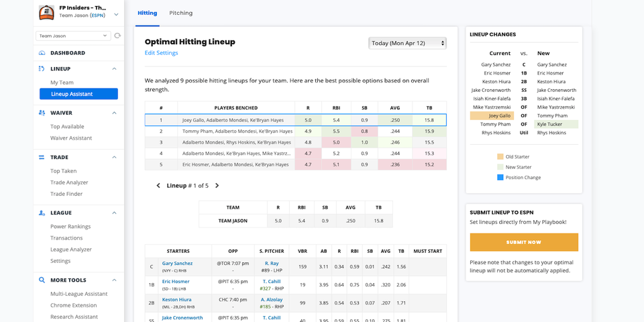Open Power Rankings

pos(70,226)
